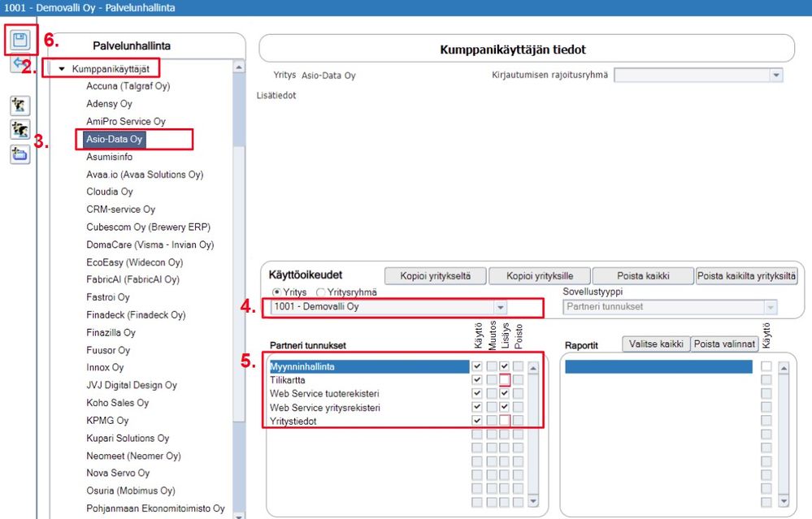Viewport: 812px width, 519px height.
Task: Select Fuusor Oy in the tree
Action: coord(108,350)
